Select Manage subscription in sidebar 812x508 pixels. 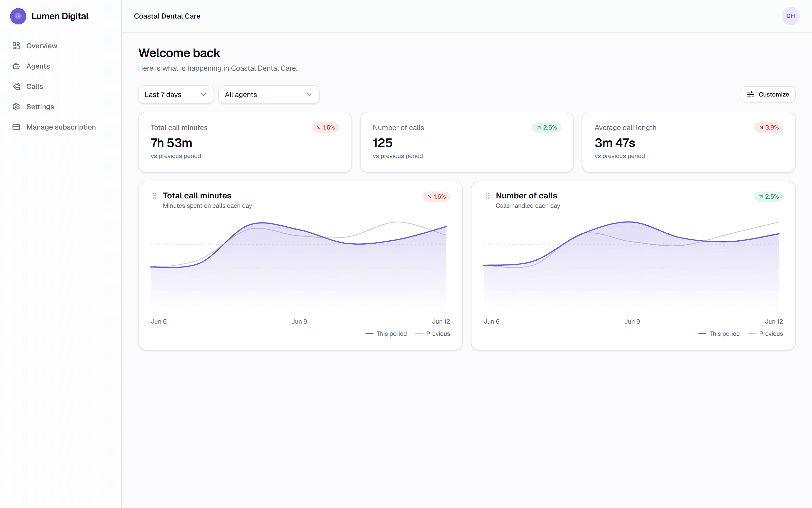pos(61,127)
